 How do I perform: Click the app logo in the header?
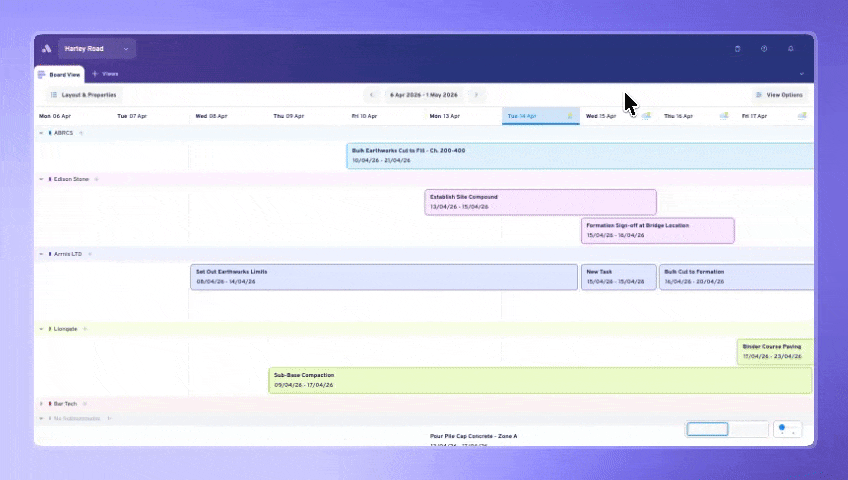47,49
